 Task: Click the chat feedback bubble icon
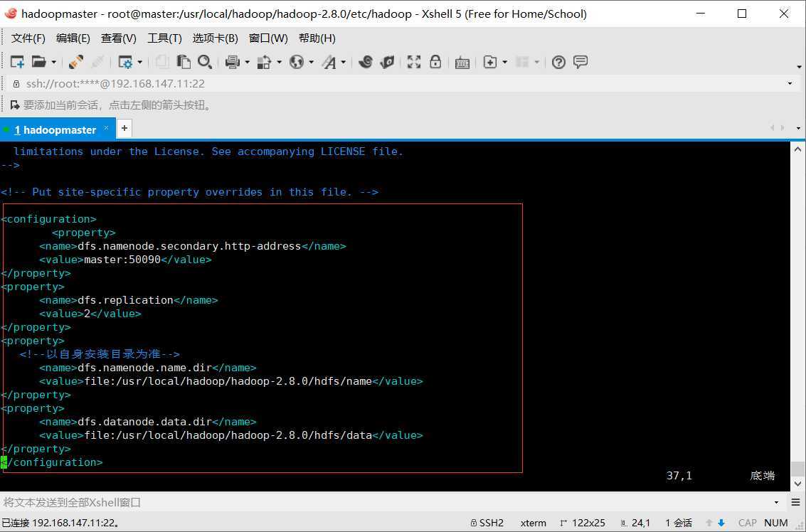pyautogui.click(x=580, y=62)
